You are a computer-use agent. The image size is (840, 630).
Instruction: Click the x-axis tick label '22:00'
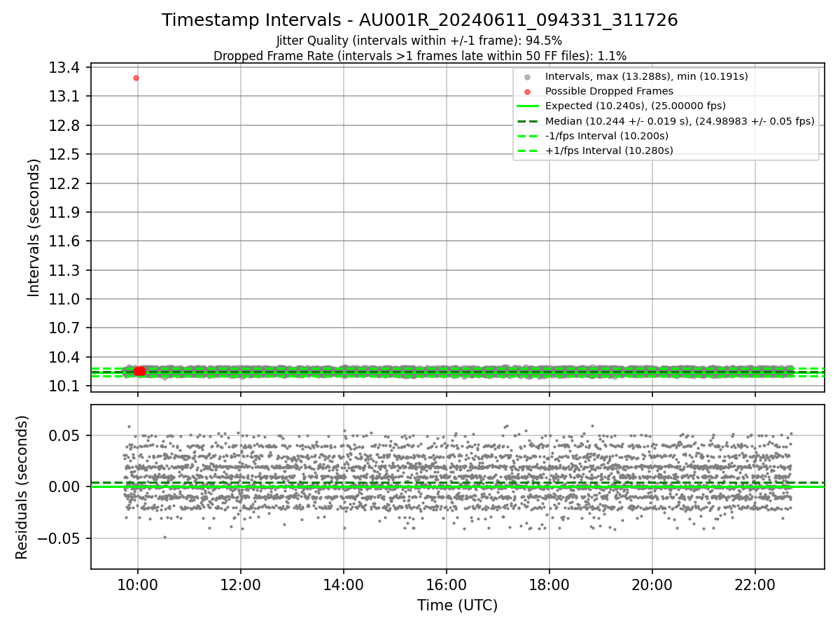click(x=755, y=584)
